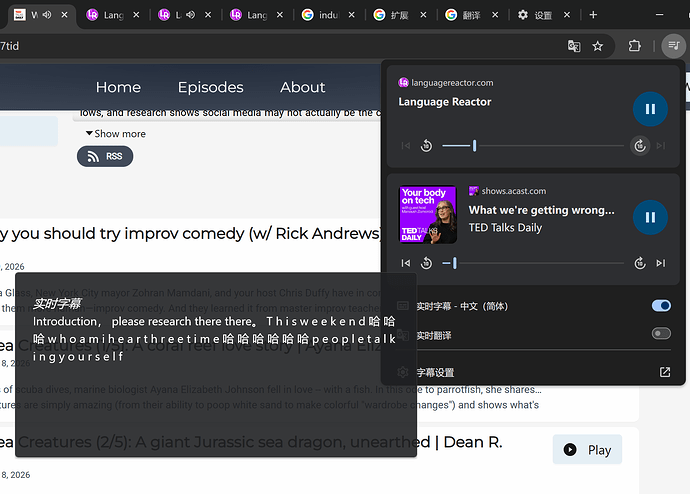Pause the TED Talks Daily episode
690x494 pixels.
click(x=650, y=217)
